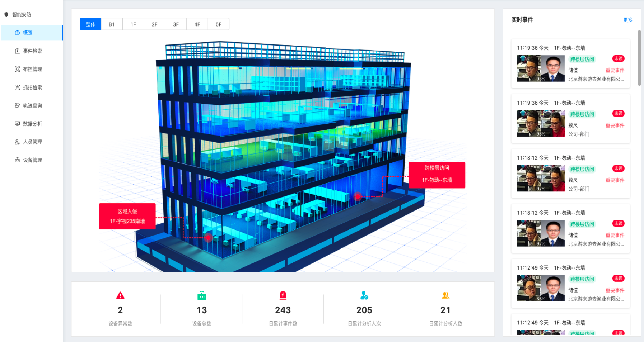Click the 抓拍检索 sidebar icon

click(17, 87)
